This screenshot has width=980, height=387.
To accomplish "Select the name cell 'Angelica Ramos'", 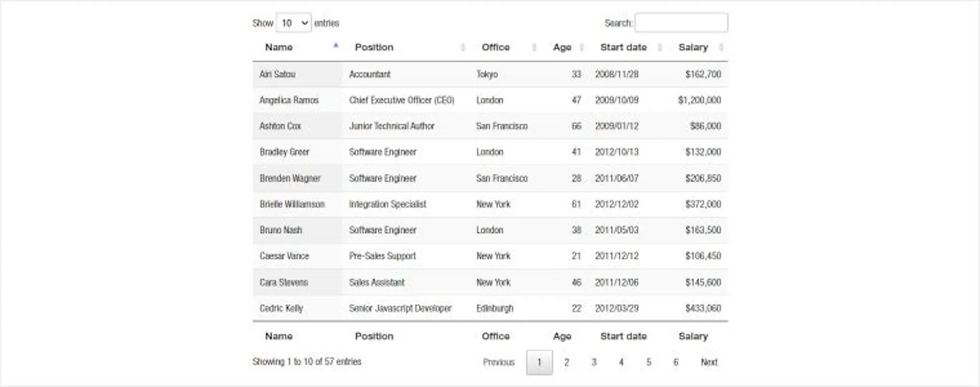I will point(298,100).
